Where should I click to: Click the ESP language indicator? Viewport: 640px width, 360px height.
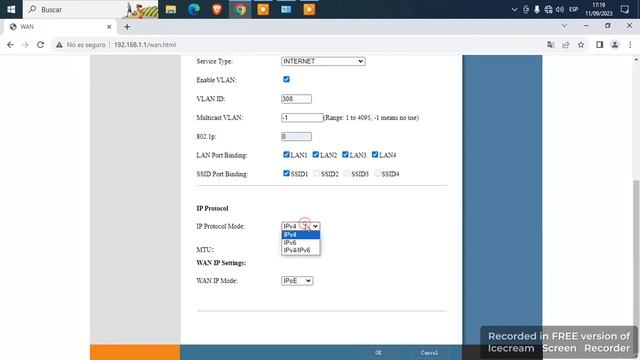573,9
